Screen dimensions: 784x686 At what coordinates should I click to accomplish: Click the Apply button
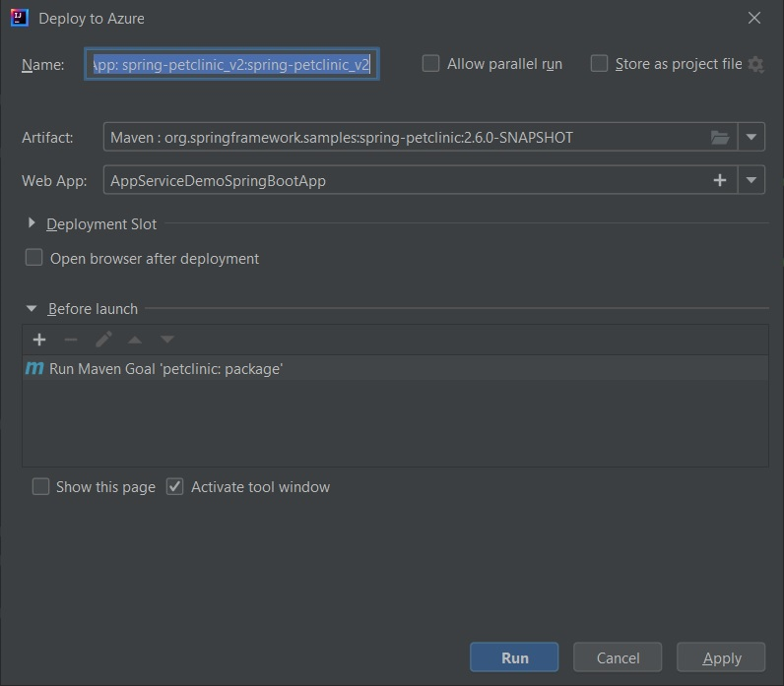pos(721,657)
